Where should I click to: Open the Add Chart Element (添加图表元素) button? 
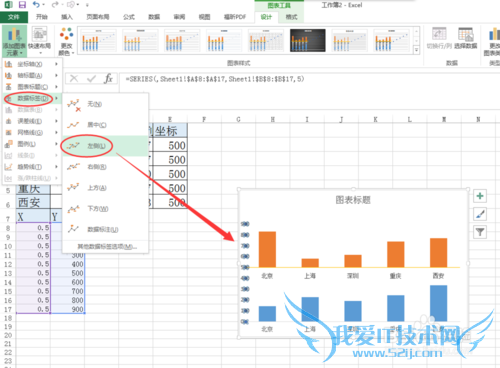coord(14,42)
